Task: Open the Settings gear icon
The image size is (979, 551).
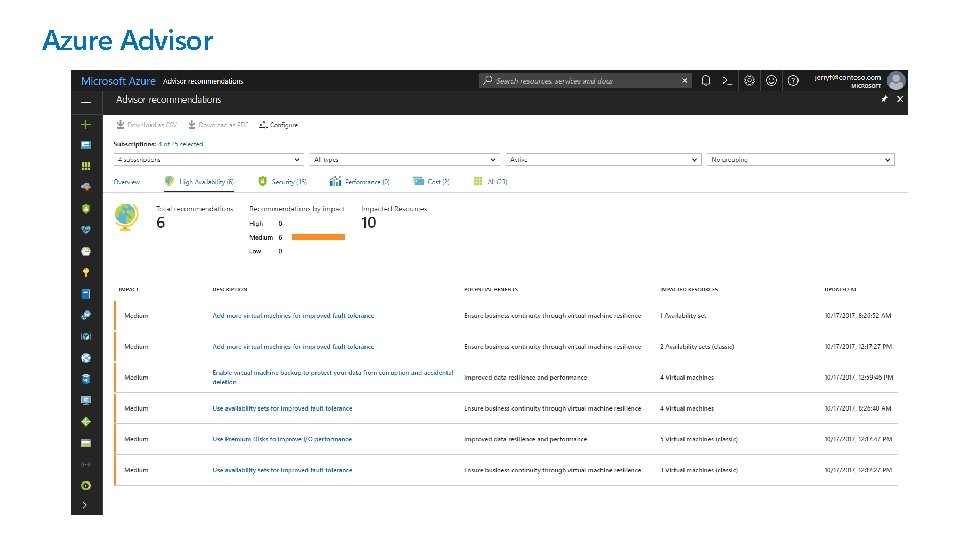Action: pyautogui.click(x=749, y=80)
